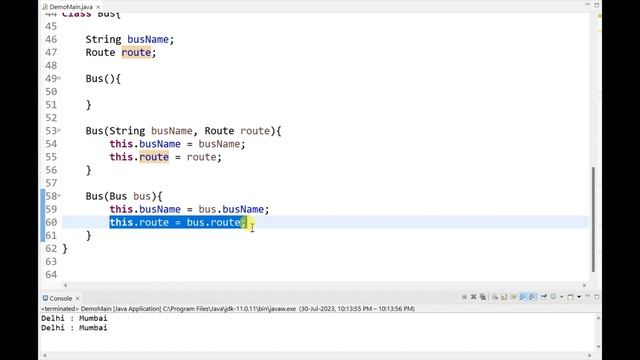Click the terminated DemoMain launch description text
The height and width of the screenshot is (360, 640).
[228, 309]
